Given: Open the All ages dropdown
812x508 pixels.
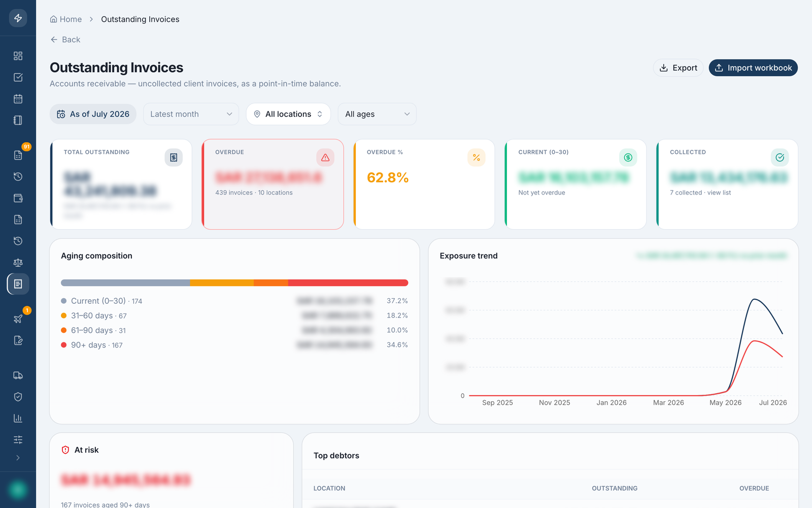Looking at the screenshot, I should point(377,114).
